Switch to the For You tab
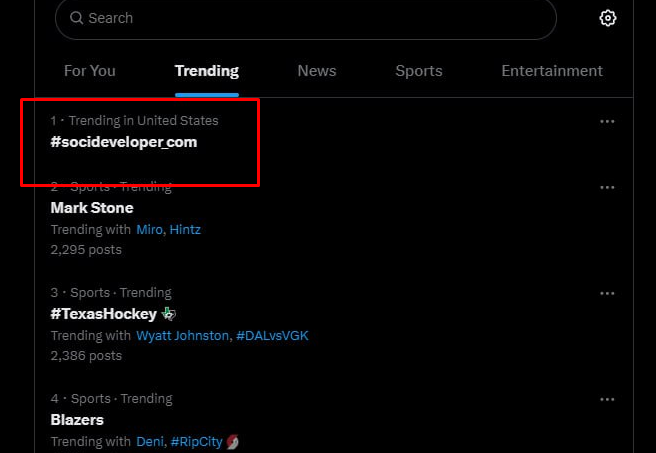Screen dimensions: 656x453 [90, 71]
